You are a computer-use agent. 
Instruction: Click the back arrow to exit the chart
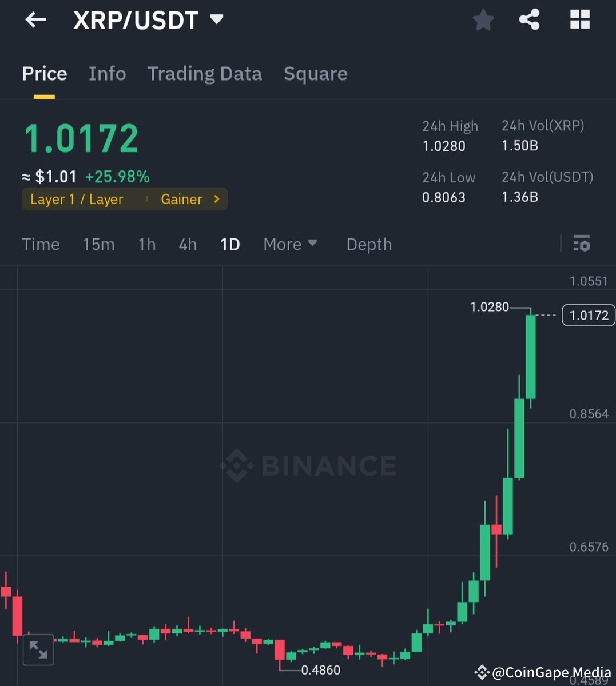pyautogui.click(x=35, y=19)
